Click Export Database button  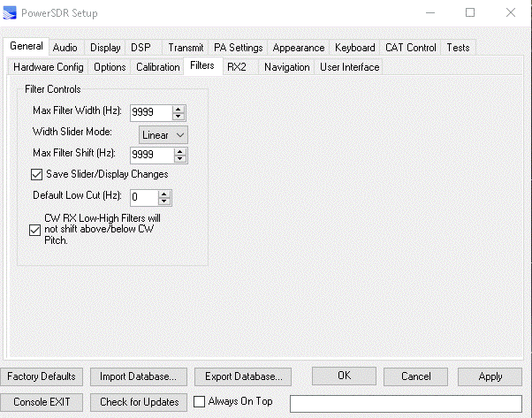(x=243, y=376)
